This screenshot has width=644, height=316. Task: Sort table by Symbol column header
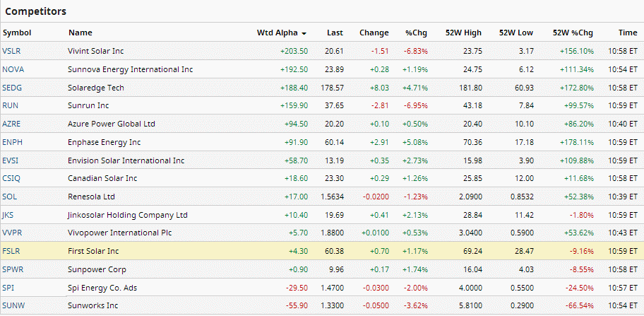click(17, 33)
